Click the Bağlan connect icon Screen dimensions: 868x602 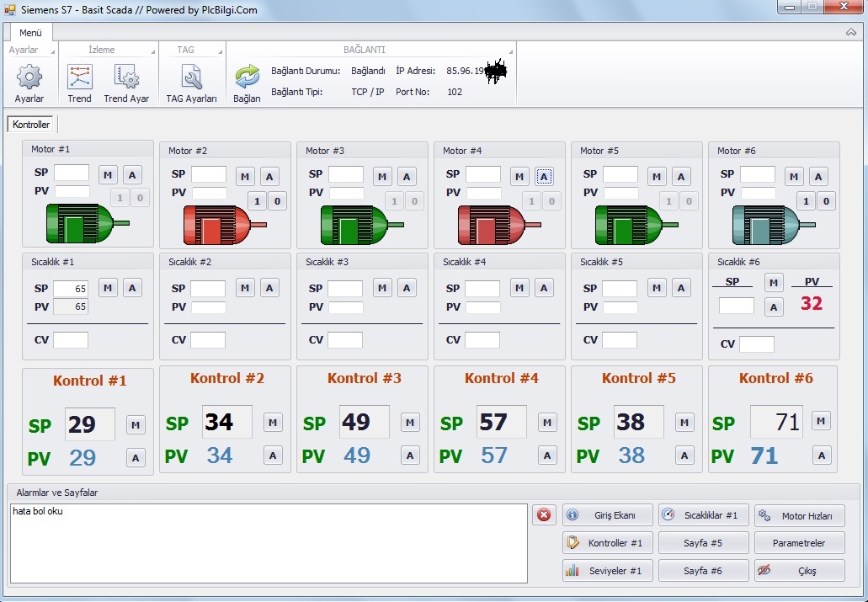point(247,77)
